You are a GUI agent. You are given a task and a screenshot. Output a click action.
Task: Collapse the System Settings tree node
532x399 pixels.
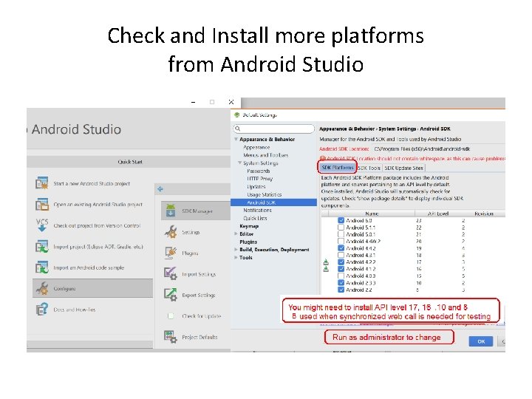click(x=239, y=163)
